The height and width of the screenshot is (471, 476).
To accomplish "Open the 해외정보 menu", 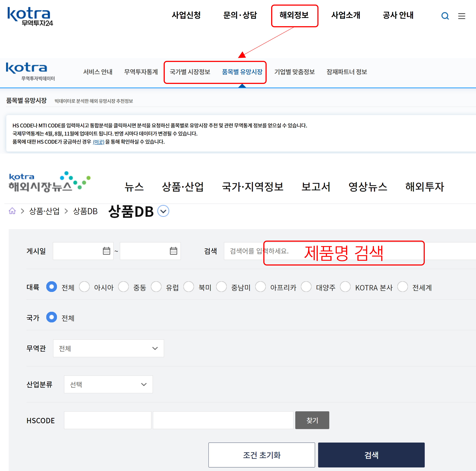I will [294, 15].
